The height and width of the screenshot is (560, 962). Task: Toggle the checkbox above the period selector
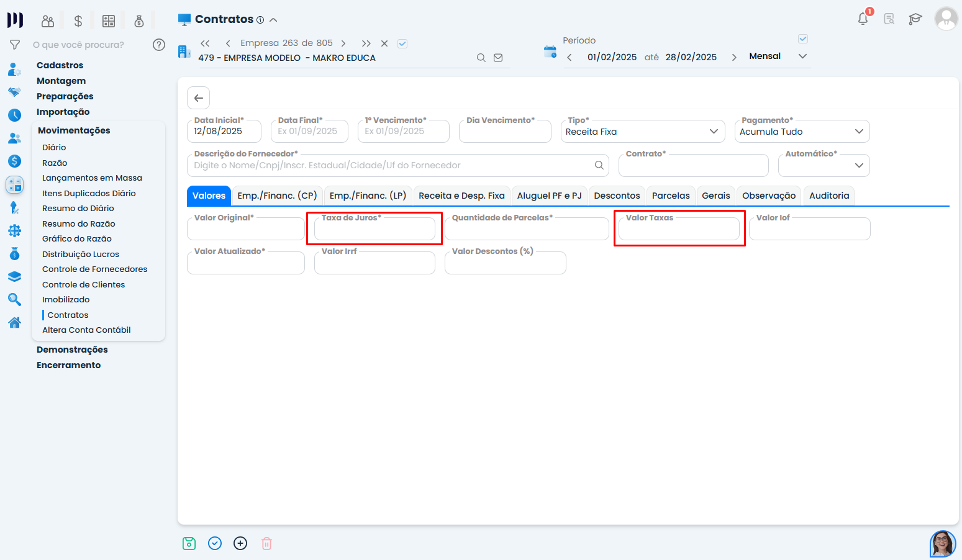802,39
